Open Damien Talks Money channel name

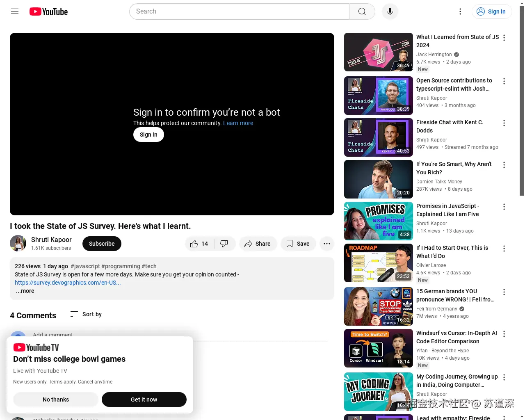[x=439, y=182]
